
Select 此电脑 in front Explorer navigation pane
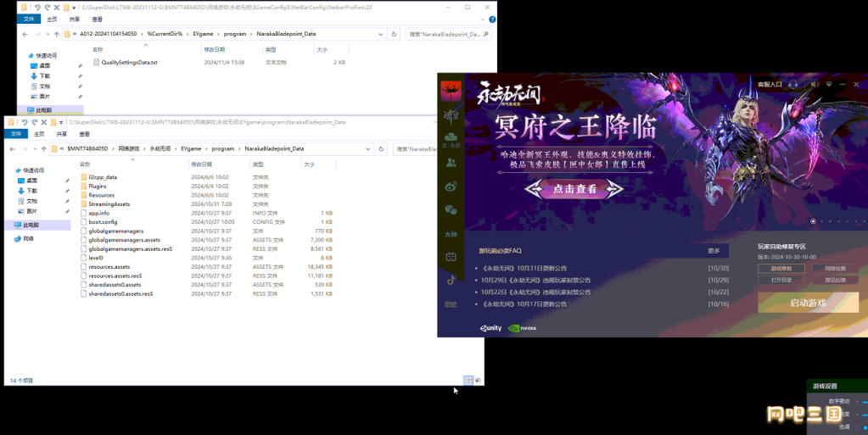click(38, 226)
